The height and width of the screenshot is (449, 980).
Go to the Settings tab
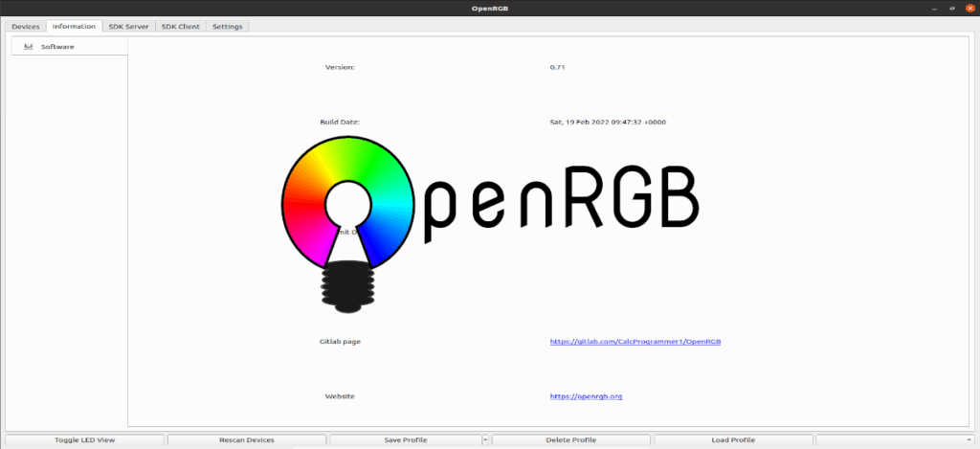click(228, 27)
